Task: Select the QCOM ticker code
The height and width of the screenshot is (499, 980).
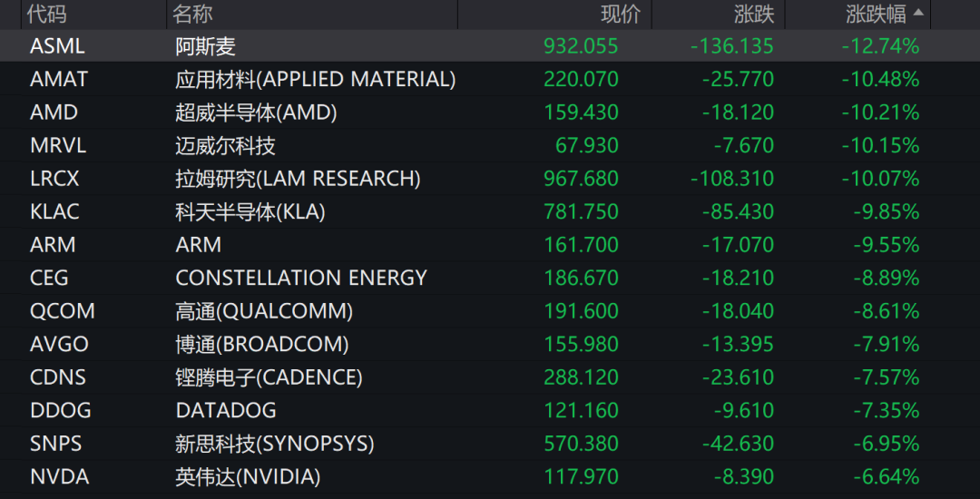Action: tap(63, 311)
